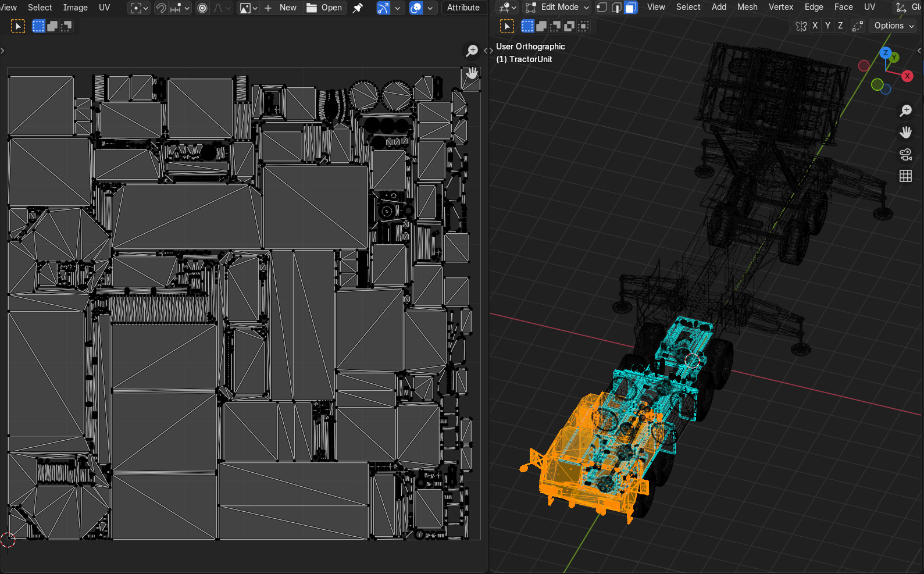Click the zoom icon in 3D viewport
This screenshot has height=574, width=924.
point(905,110)
